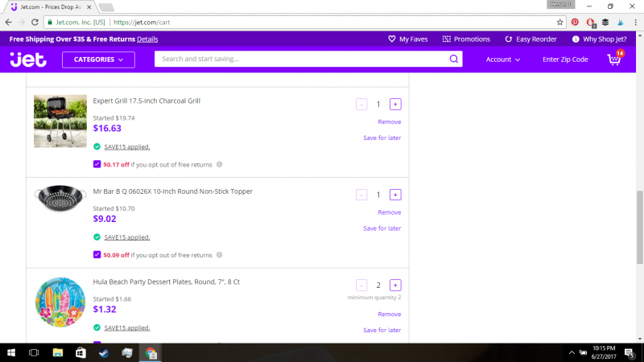The height and width of the screenshot is (362, 644).
Task: Click info icon beside $0.17 off
Action: [219, 164]
